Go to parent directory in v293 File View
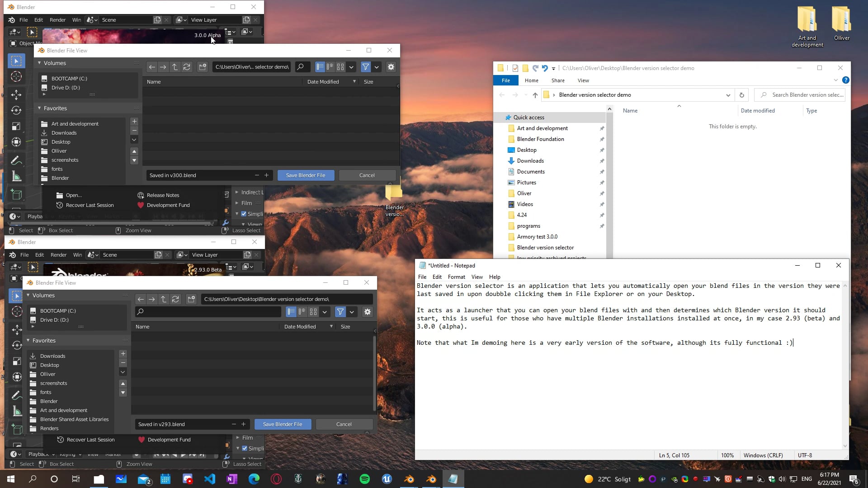Screen dimensions: 868x488 tap(164, 299)
